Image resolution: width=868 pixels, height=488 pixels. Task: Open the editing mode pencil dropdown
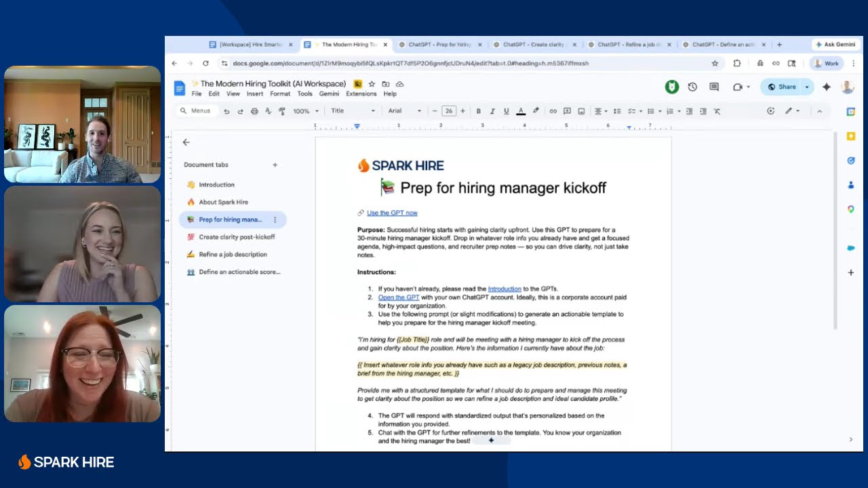(792, 111)
